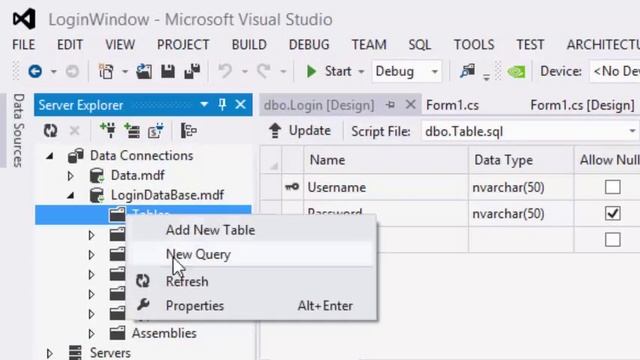The width and height of the screenshot is (640, 360).
Task: Open the FILE menu
Action: (x=24, y=44)
